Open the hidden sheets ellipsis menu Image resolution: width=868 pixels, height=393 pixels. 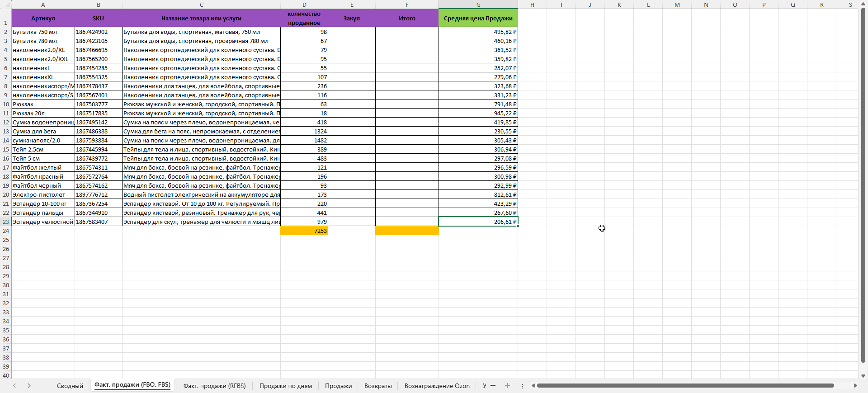click(493, 386)
